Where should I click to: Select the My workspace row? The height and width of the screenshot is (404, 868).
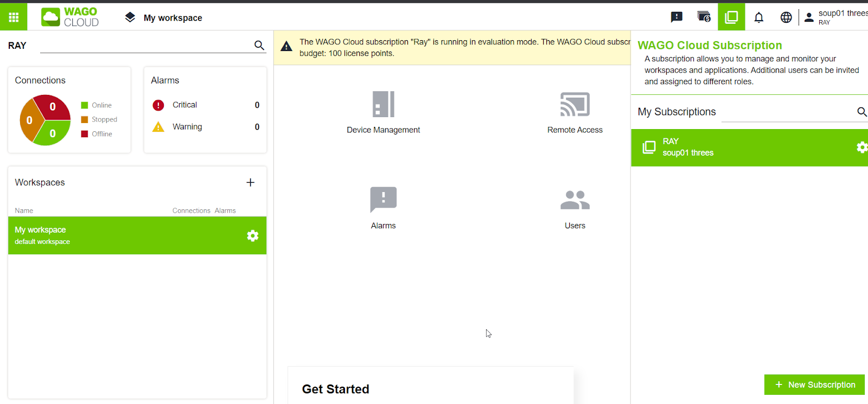(x=137, y=235)
